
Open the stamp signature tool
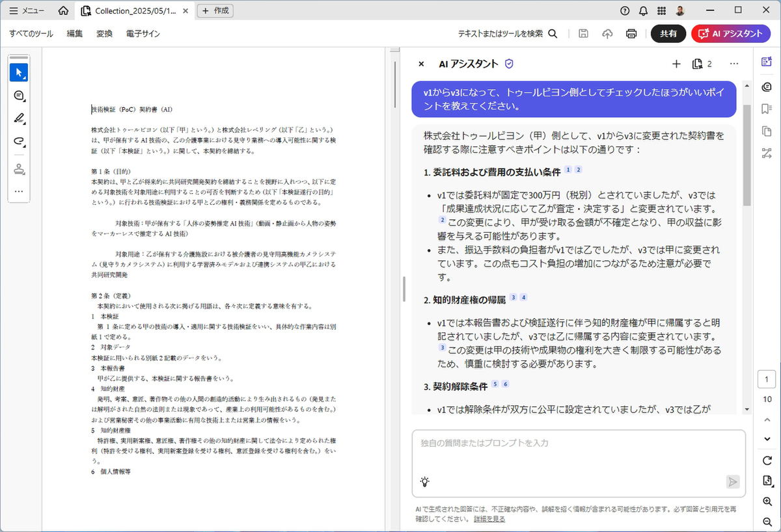18,169
